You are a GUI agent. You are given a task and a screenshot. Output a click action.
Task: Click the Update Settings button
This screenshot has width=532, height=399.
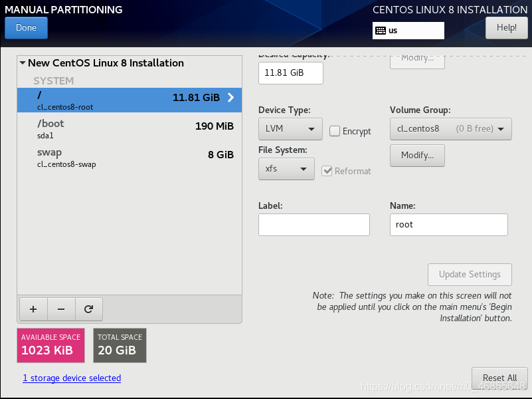tap(470, 275)
